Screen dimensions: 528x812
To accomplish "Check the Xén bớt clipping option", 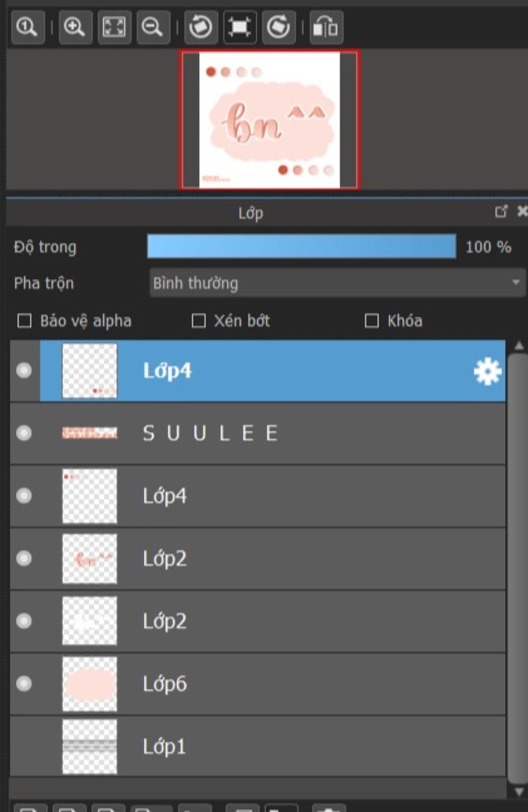I will pos(199,321).
